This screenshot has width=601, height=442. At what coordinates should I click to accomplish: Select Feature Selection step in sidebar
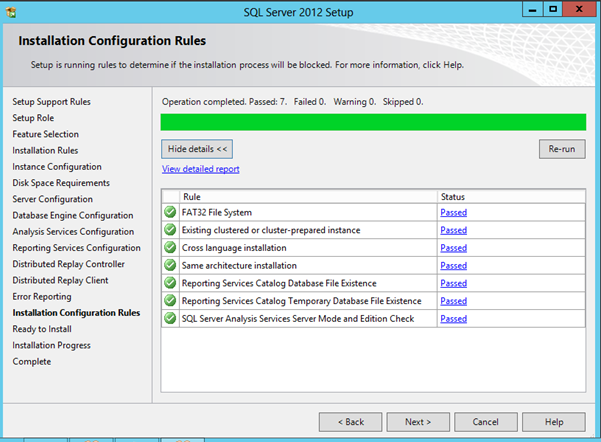pos(45,134)
